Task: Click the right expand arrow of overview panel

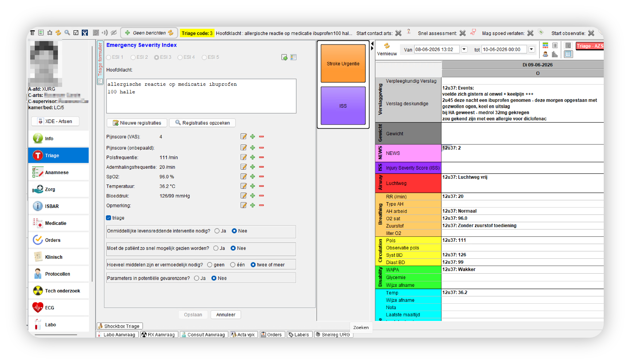Action: click(x=372, y=49)
